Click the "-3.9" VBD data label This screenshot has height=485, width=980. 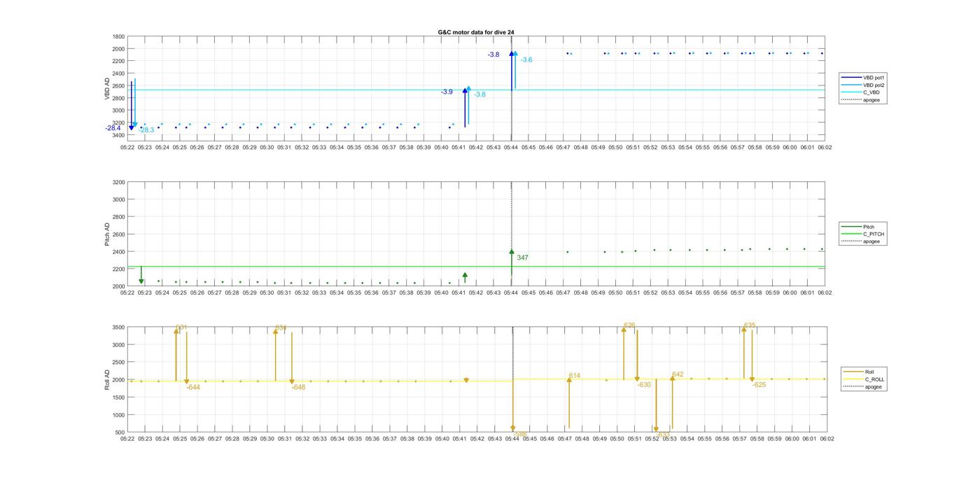click(447, 92)
